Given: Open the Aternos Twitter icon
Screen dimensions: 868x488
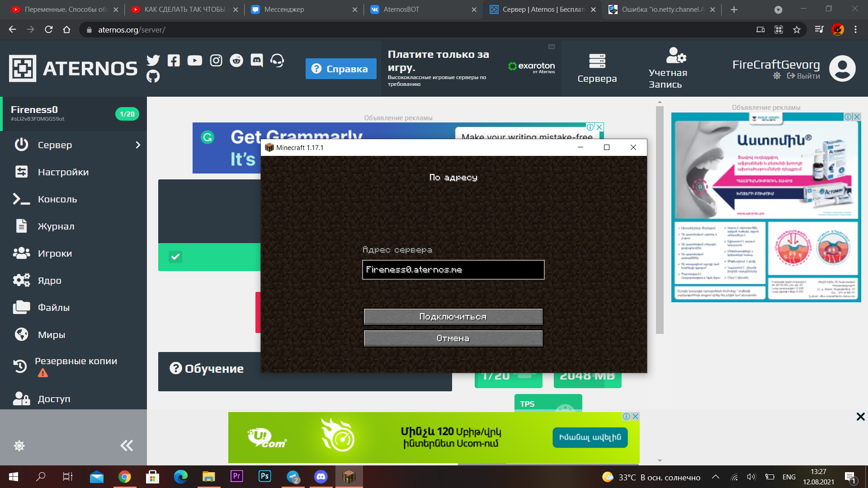Looking at the screenshot, I should tap(153, 60).
